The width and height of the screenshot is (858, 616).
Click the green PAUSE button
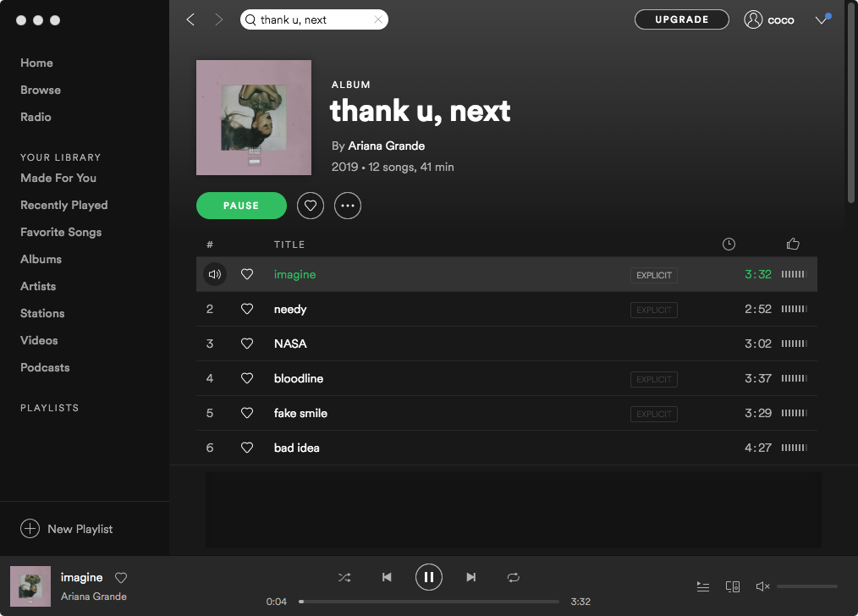click(241, 206)
